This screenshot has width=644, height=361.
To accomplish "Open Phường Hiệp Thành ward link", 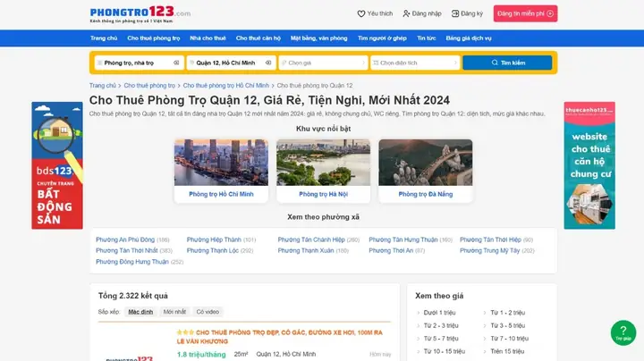I will [214, 239].
